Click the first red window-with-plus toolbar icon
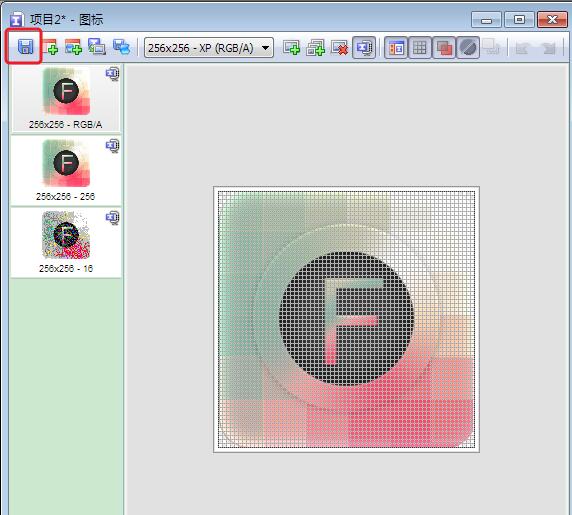 (50, 47)
